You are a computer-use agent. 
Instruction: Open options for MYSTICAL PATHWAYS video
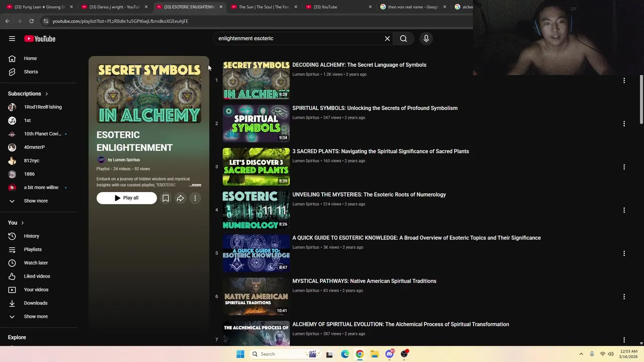click(x=624, y=297)
